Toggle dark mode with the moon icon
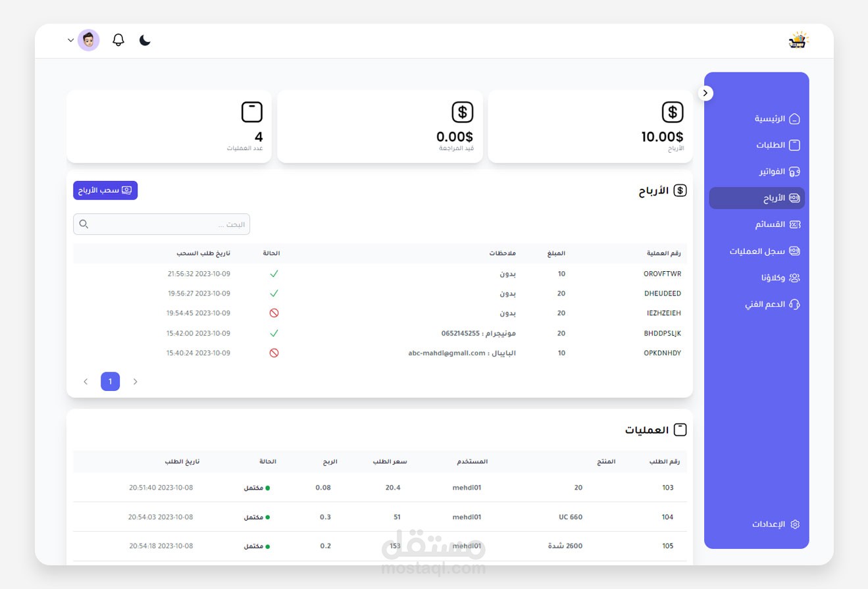This screenshot has height=589, width=868. [145, 40]
